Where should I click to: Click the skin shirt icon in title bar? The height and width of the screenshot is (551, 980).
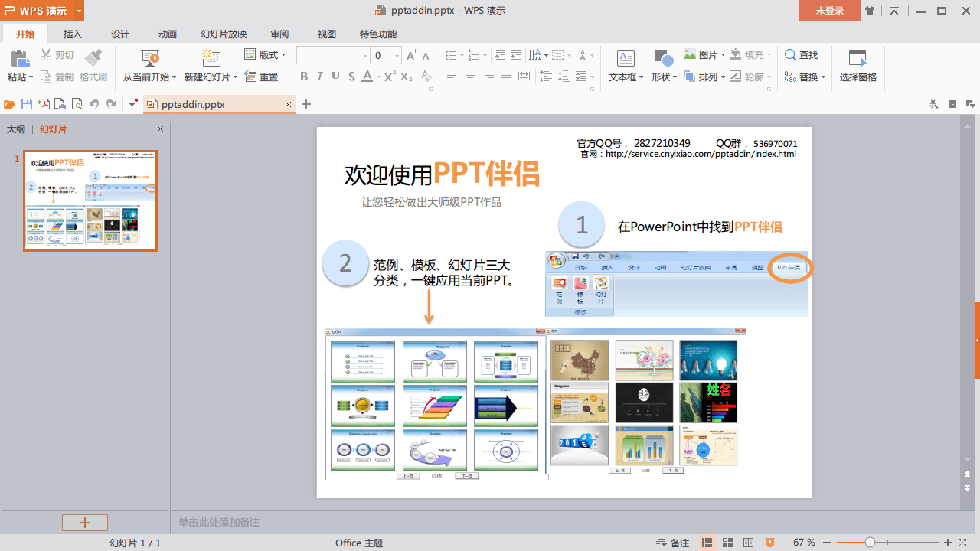870,11
